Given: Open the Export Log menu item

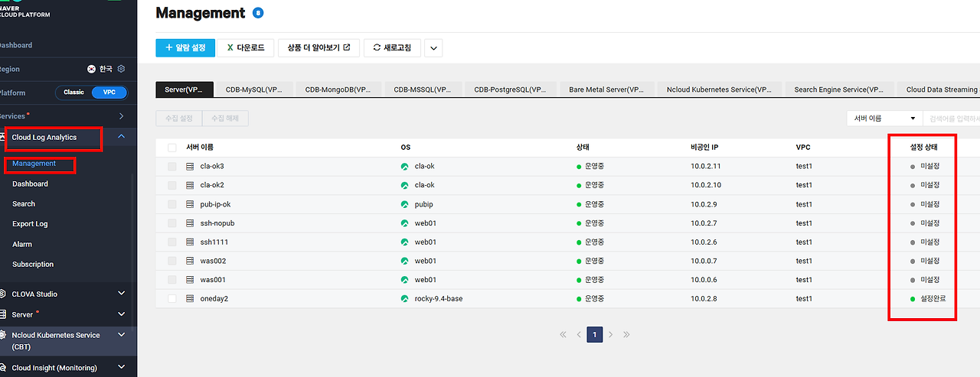Looking at the screenshot, I should pos(30,224).
